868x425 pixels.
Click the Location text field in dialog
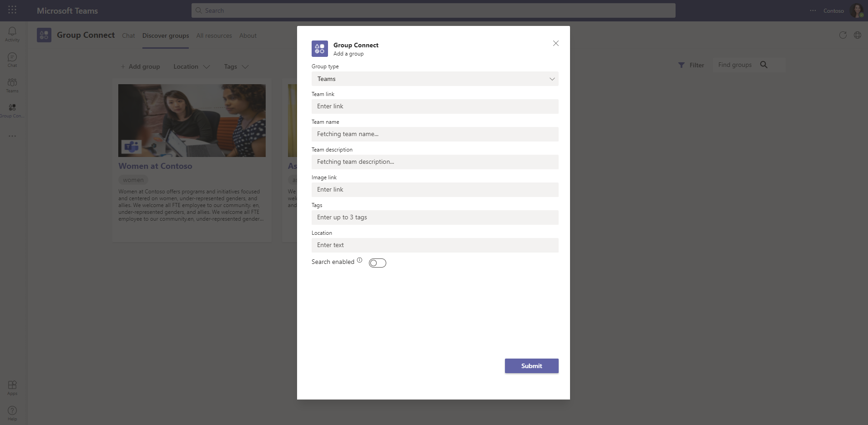tap(435, 245)
